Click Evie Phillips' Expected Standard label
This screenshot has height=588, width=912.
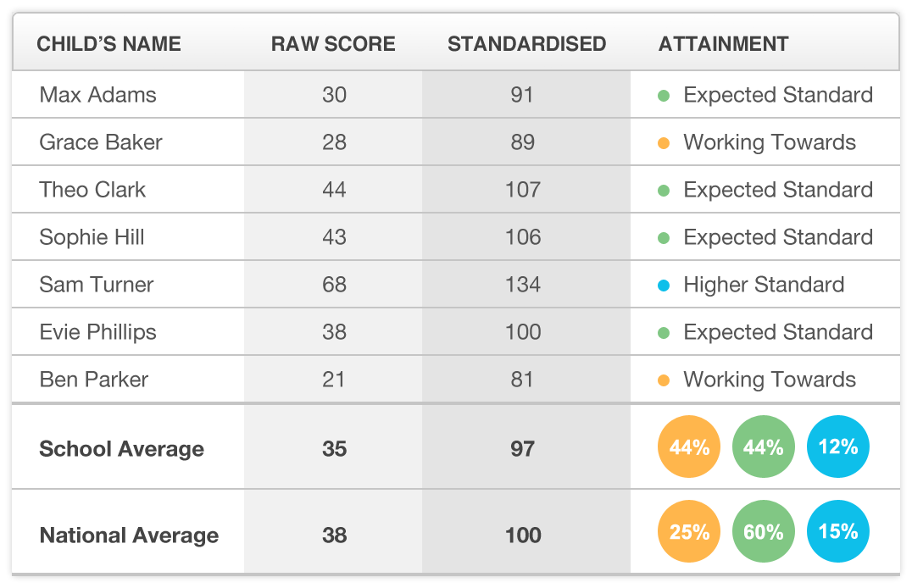click(778, 332)
